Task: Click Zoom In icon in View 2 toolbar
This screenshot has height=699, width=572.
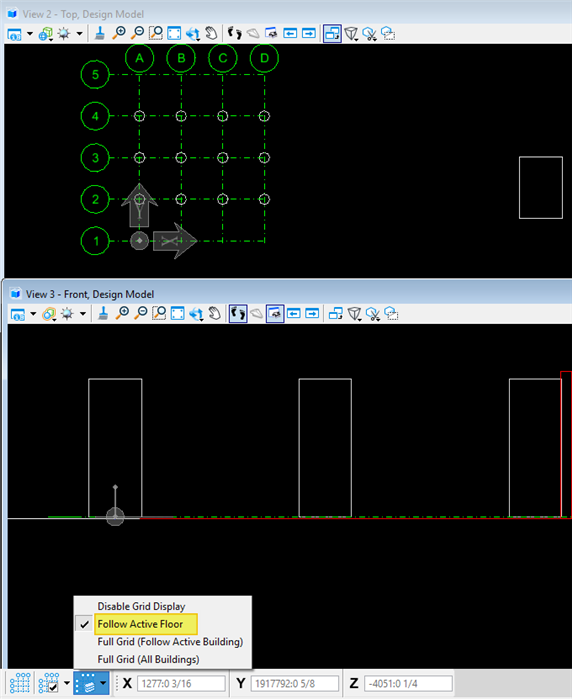Action: point(119,33)
